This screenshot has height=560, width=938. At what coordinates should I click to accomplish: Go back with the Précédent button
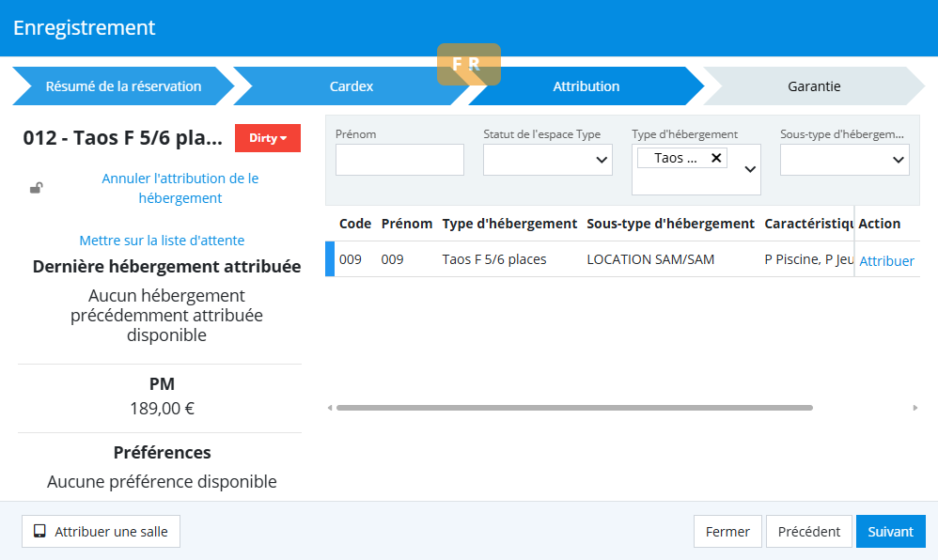[808, 532]
